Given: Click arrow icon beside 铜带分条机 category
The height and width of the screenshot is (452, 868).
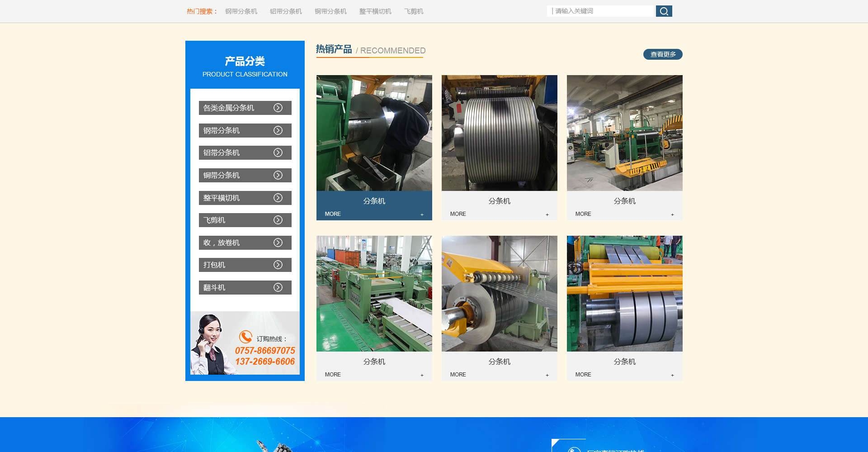Looking at the screenshot, I should click(278, 175).
